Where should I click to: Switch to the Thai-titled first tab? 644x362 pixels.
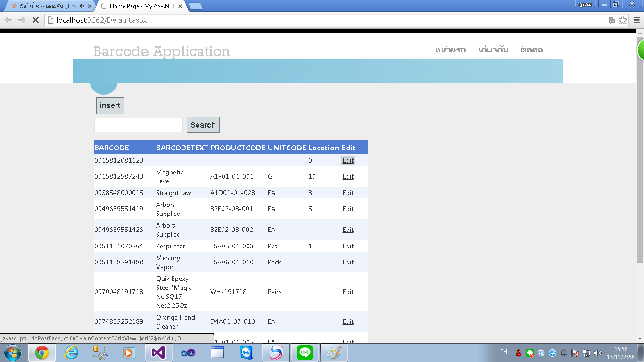click(50, 6)
